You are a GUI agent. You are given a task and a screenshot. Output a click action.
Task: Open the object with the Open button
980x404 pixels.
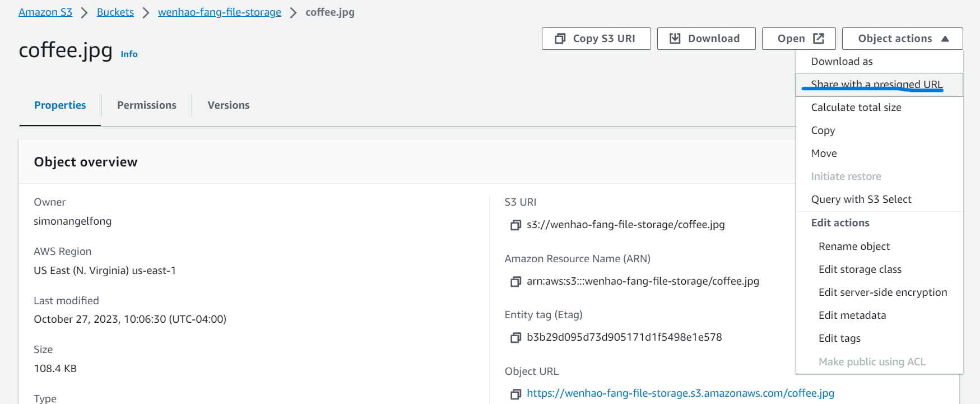click(798, 39)
